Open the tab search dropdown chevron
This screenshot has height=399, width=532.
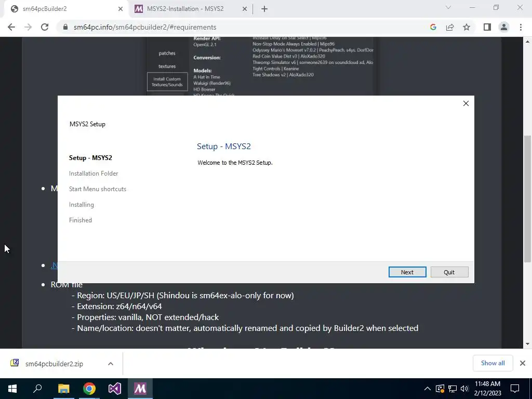(448, 7)
